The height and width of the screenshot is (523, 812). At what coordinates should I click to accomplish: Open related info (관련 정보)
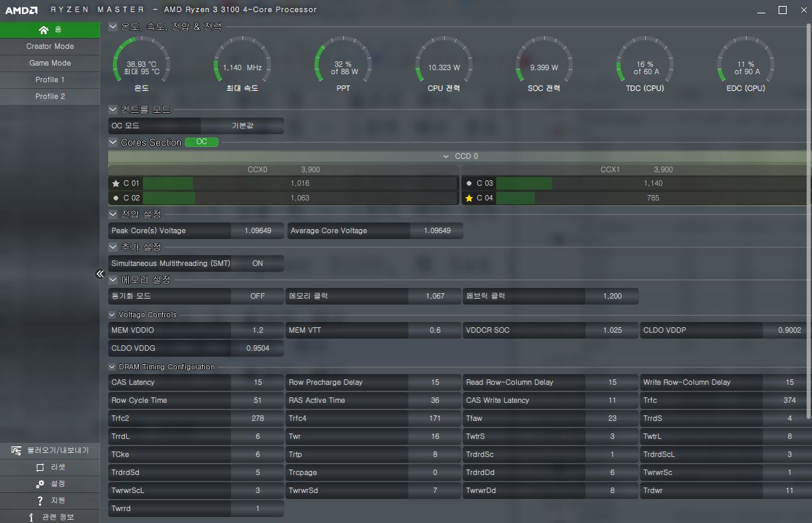[50, 517]
